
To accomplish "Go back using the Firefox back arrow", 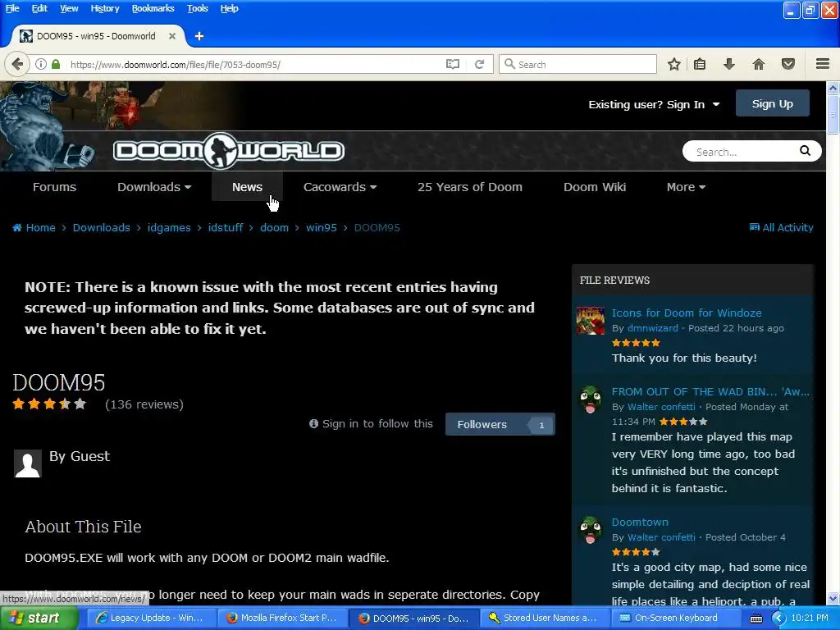I will click(17, 64).
